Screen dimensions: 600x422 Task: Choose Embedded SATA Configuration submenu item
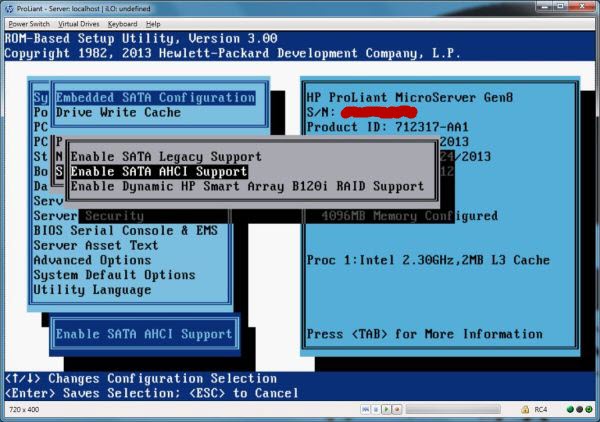coord(155,98)
